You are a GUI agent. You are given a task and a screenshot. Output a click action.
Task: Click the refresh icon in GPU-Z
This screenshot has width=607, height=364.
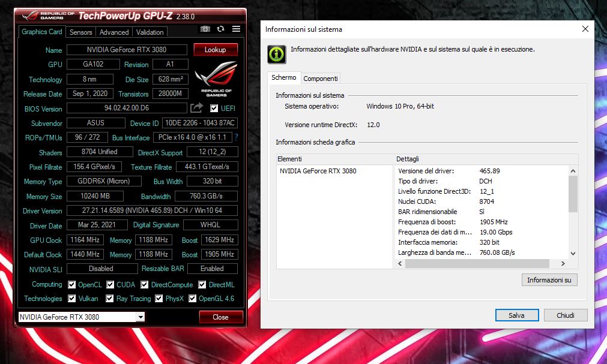click(221, 29)
